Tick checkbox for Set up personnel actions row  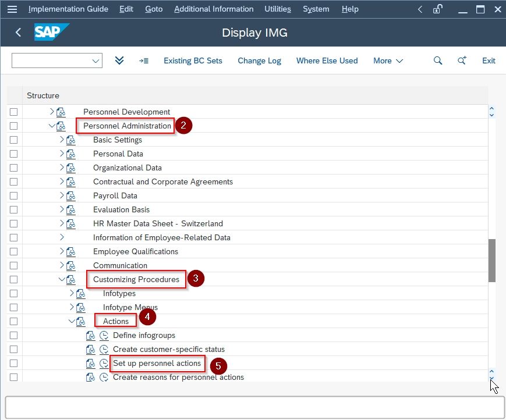tap(13, 363)
